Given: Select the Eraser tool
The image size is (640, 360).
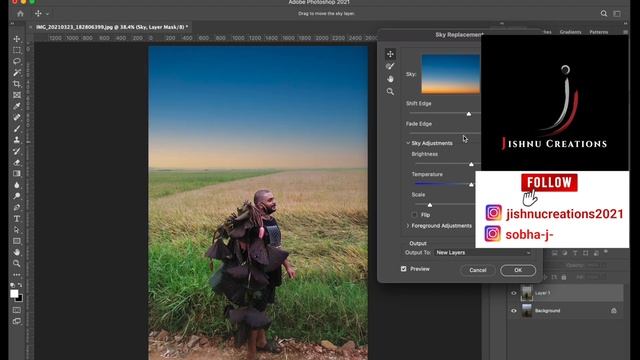Looking at the screenshot, I should click(17, 162).
